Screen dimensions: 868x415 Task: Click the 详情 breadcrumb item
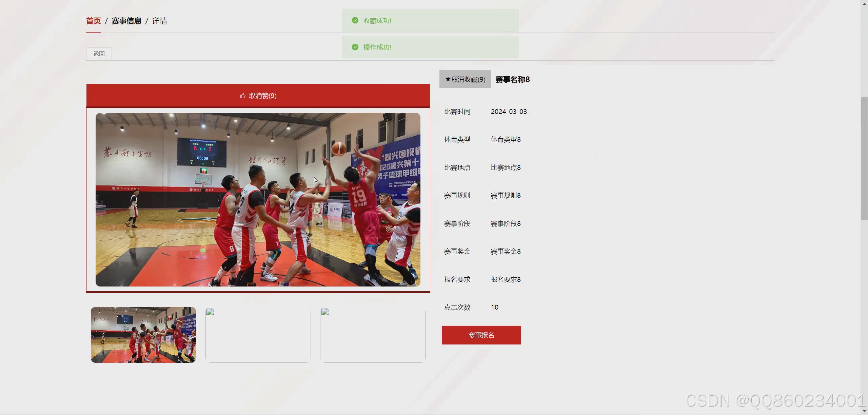click(x=159, y=21)
